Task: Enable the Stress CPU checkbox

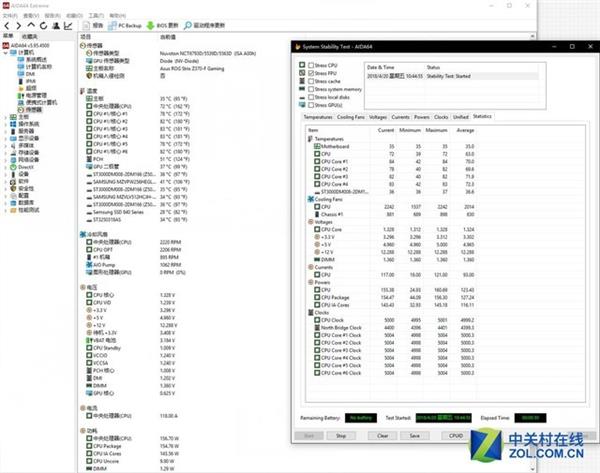Action: [x=311, y=65]
